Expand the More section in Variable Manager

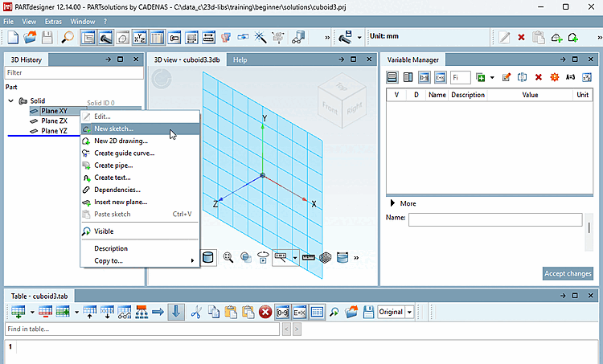[392, 203]
